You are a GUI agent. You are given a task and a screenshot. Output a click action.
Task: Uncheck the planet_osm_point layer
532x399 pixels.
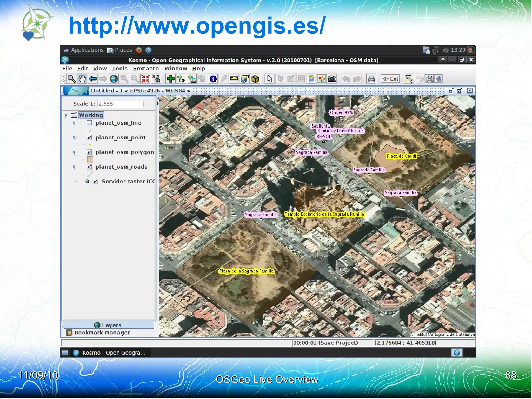point(89,137)
